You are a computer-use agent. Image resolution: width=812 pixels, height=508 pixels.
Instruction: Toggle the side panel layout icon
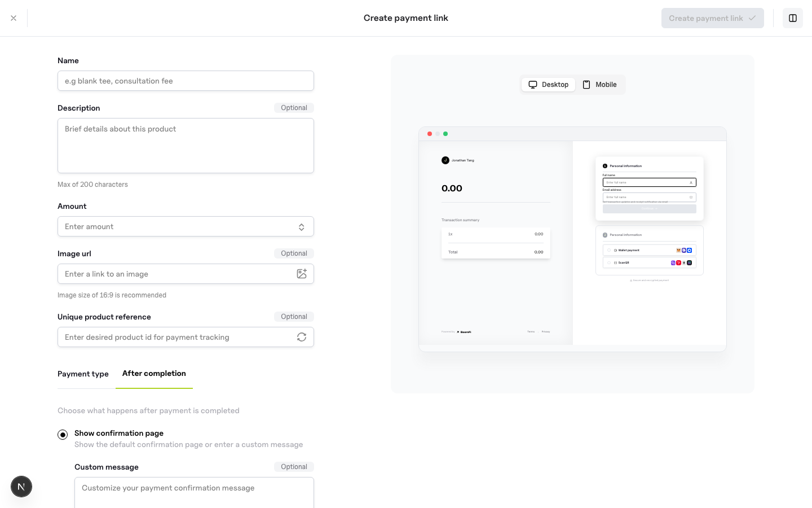click(793, 18)
